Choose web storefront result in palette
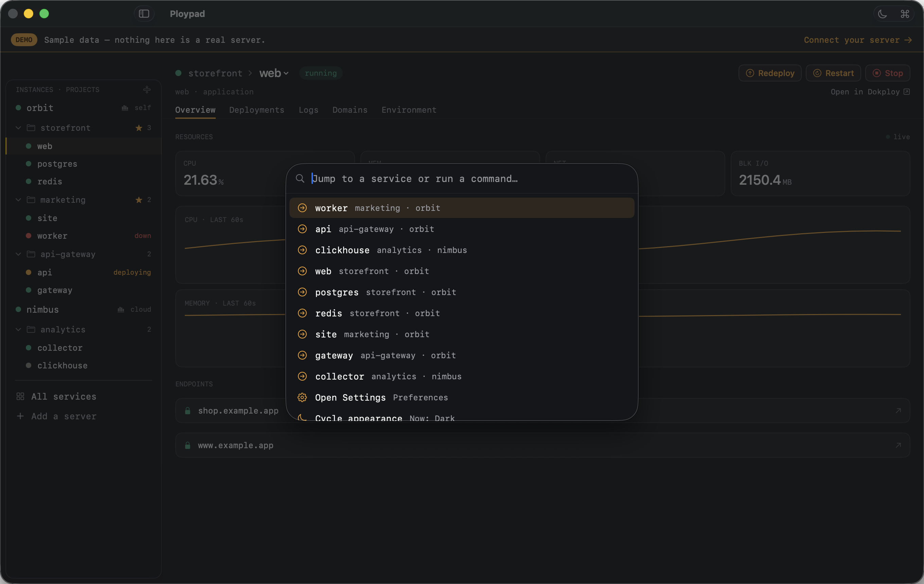924x584 pixels. click(x=462, y=272)
